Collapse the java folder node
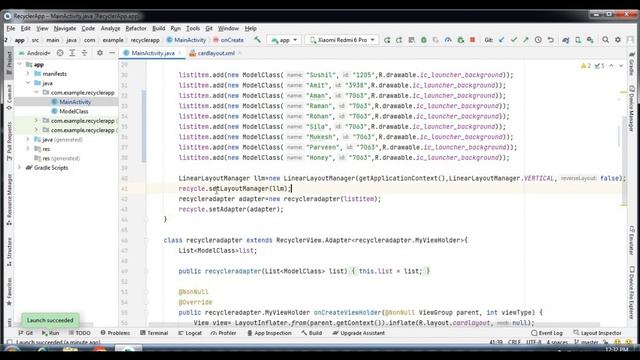 (x=28, y=83)
